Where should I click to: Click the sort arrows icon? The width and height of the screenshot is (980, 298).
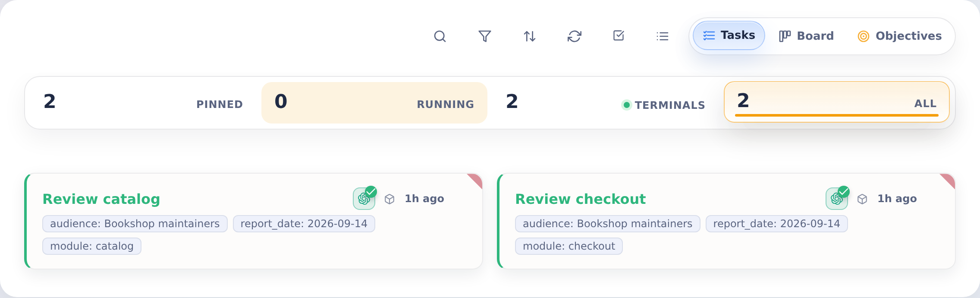(x=529, y=36)
